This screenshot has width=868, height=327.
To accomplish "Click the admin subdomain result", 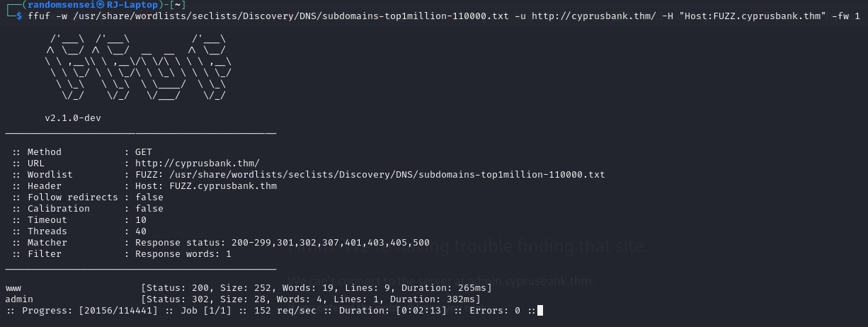I will [x=19, y=299].
